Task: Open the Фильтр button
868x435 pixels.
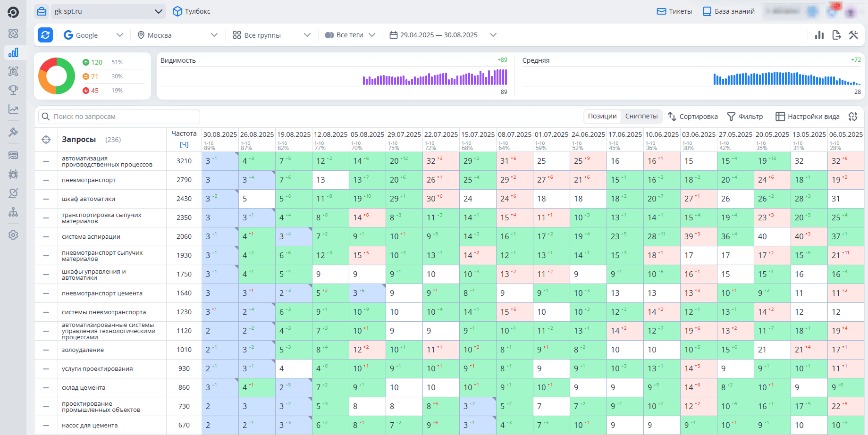Action: [x=745, y=117]
